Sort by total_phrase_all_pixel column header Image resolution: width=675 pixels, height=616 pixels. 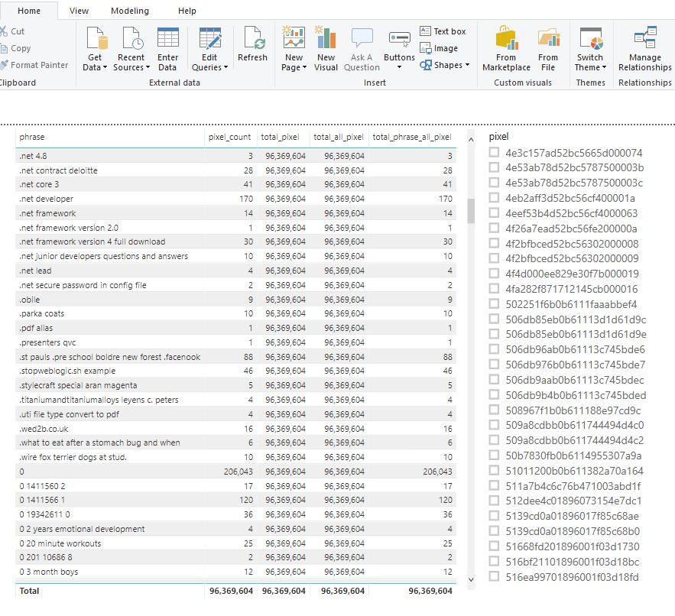[411, 137]
